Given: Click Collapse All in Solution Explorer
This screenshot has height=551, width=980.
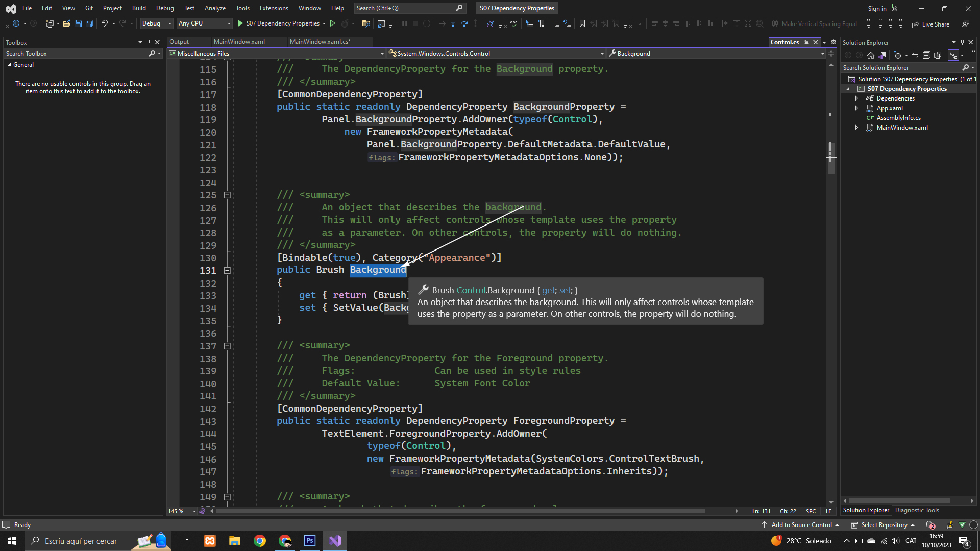Looking at the screenshot, I should [926, 55].
